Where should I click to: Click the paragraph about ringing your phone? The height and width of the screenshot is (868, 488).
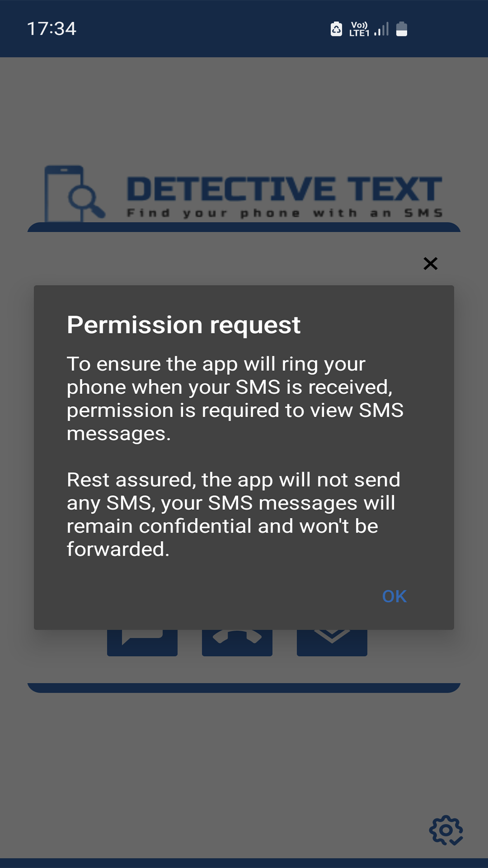235,399
